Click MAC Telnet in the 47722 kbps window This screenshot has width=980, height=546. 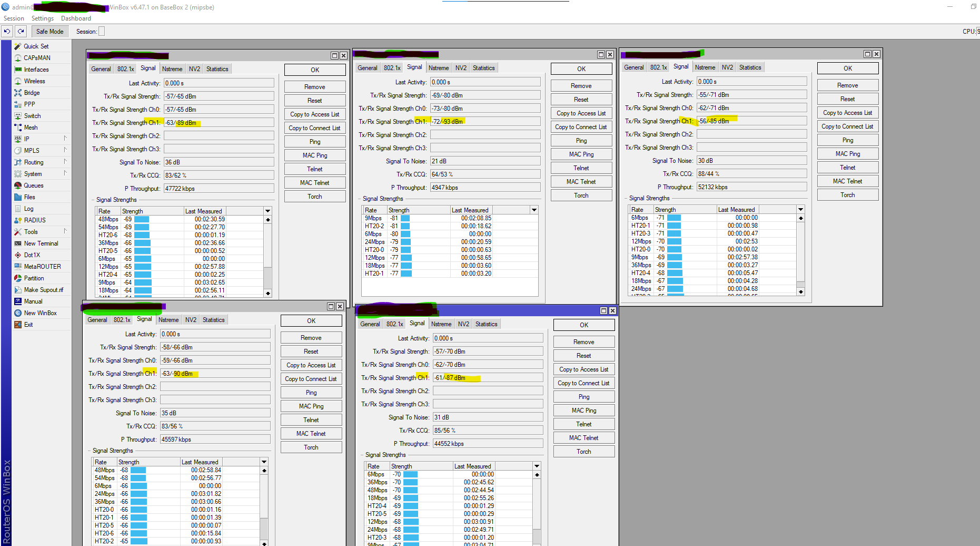(x=315, y=183)
